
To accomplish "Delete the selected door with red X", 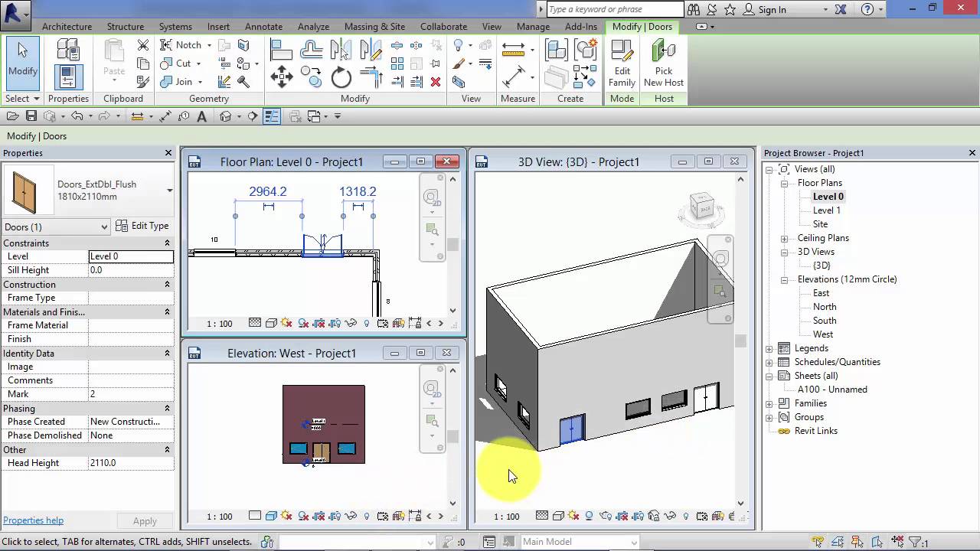I will coord(436,82).
